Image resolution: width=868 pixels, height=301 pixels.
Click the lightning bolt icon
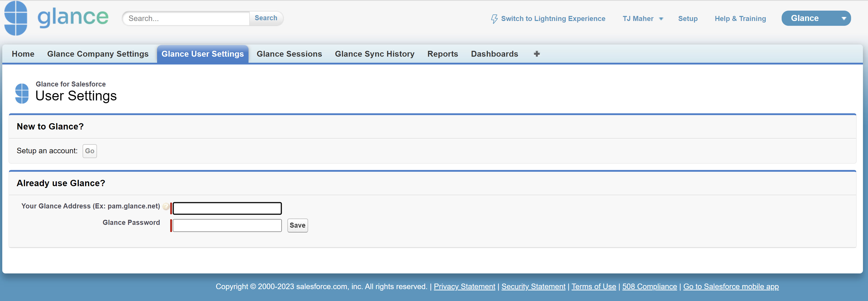[494, 18]
